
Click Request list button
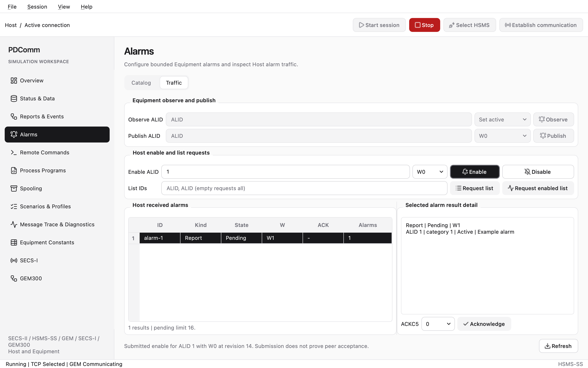tap(474, 188)
